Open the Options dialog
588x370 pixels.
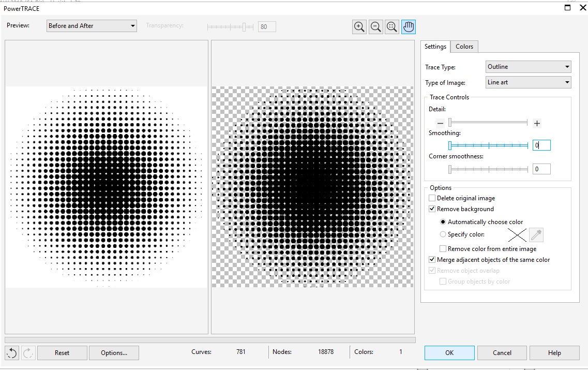(114, 352)
